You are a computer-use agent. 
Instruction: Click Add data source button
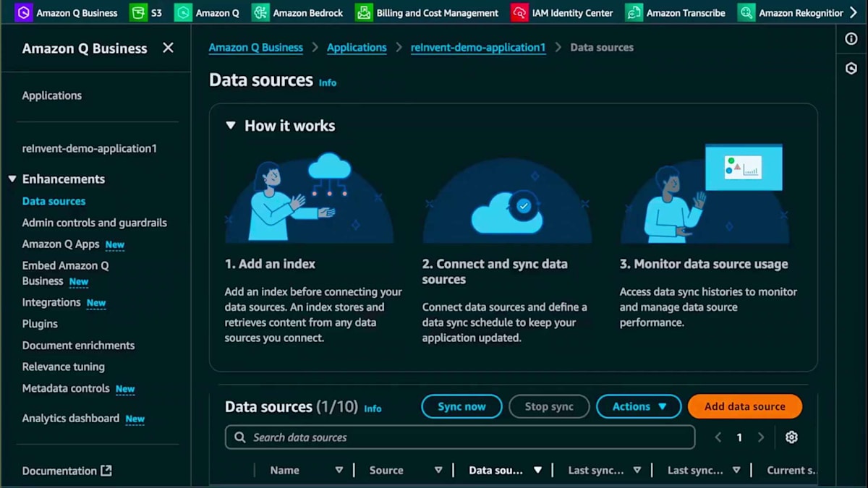click(x=745, y=406)
